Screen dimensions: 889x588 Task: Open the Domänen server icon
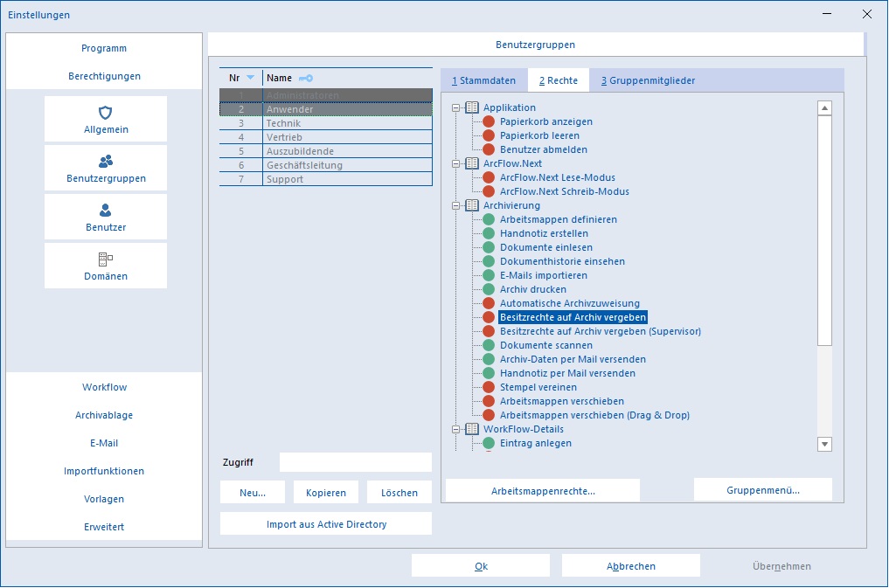tap(106, 259)
